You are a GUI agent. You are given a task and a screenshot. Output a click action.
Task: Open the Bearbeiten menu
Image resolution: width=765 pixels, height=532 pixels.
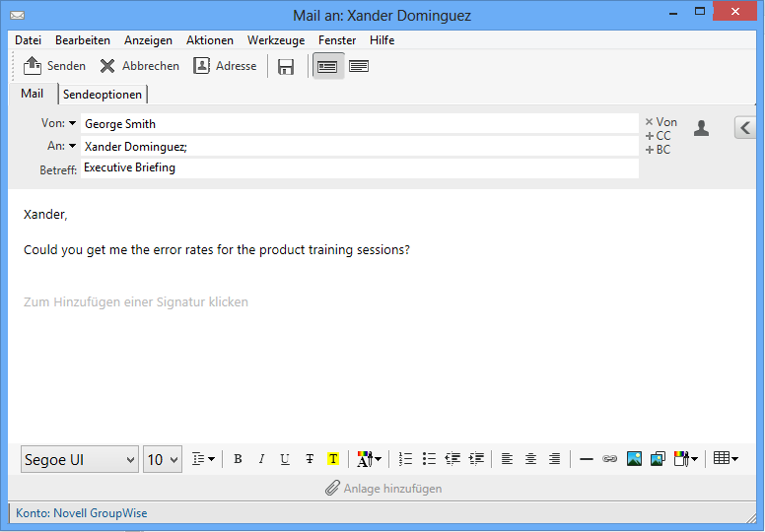pyautogui.click(x=83, y=40)
